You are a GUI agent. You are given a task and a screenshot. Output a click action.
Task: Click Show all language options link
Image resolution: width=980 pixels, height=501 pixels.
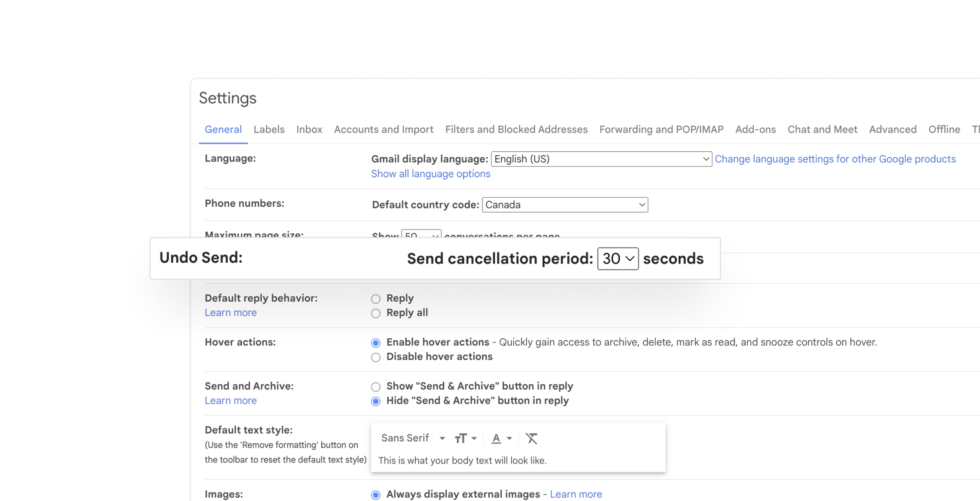430,174
